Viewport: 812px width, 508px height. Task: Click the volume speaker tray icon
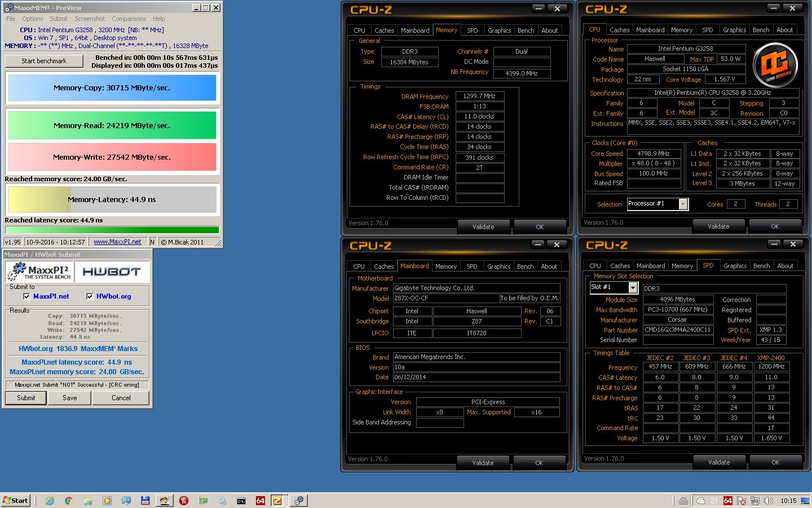click(768, 501)
